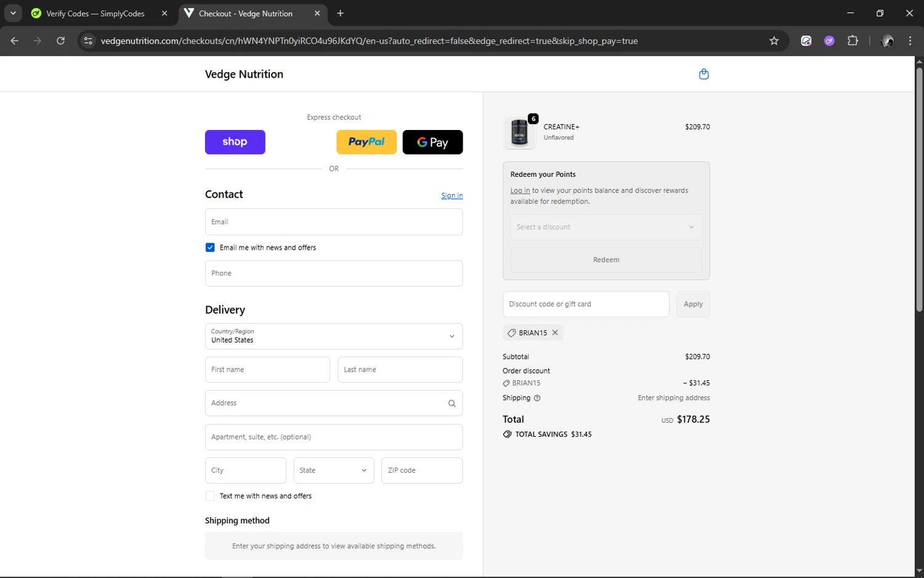This screenshot has width=924, height=578.
Task: Click the Enter shipping address text
Action: pos(674,398)
